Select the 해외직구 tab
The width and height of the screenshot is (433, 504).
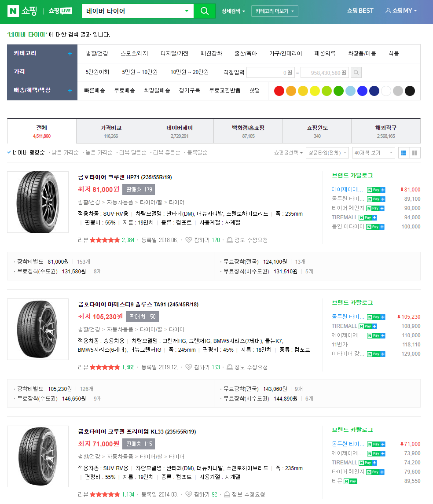point(386,132)
